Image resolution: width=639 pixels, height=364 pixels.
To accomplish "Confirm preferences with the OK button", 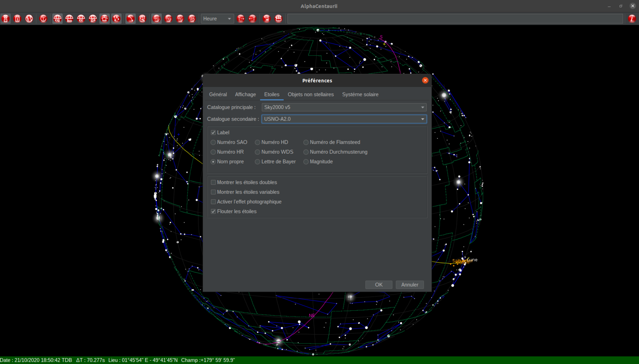I will coord(378,284).
